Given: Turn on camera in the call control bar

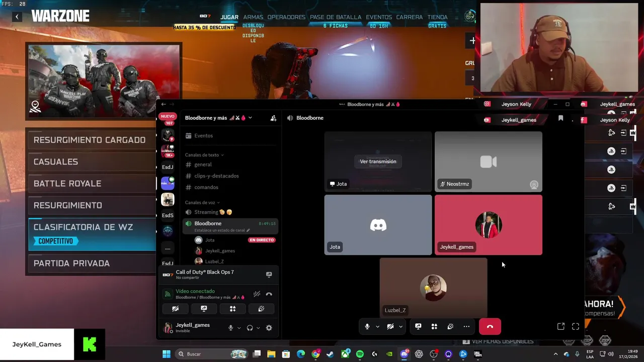Looking at the screenshot, I should click(x=390, y=327).
